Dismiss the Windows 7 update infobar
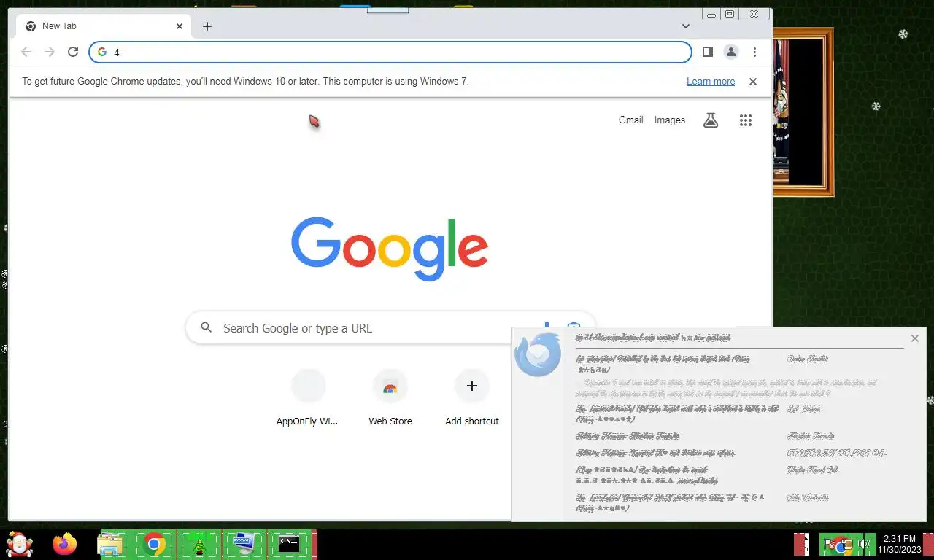 click(x=753, y=82)
